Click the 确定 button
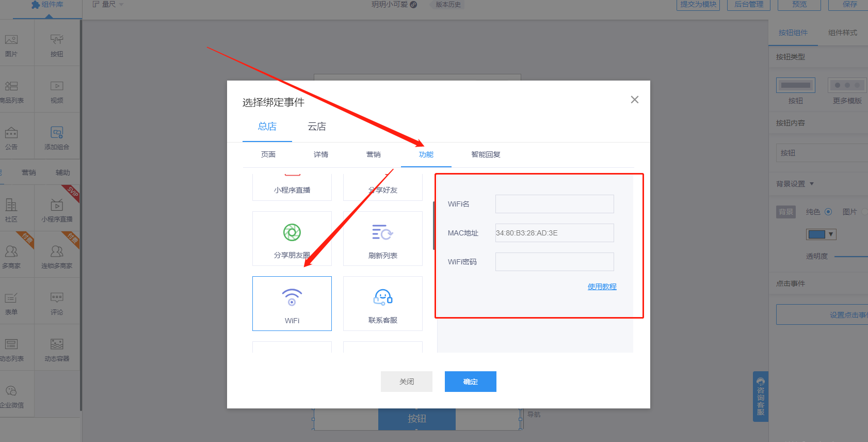This screenshot has width=868, height=442. [x=471, y=382]
